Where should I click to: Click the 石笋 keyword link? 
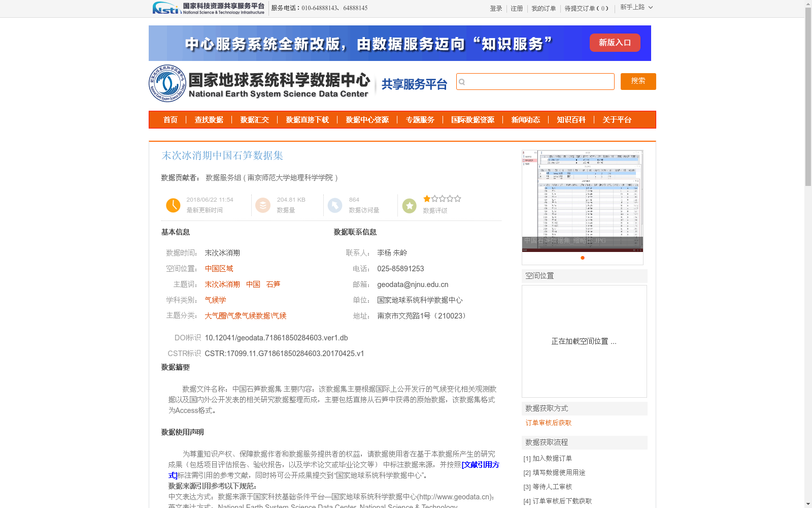pyautogui.click(x=273, y=284)
